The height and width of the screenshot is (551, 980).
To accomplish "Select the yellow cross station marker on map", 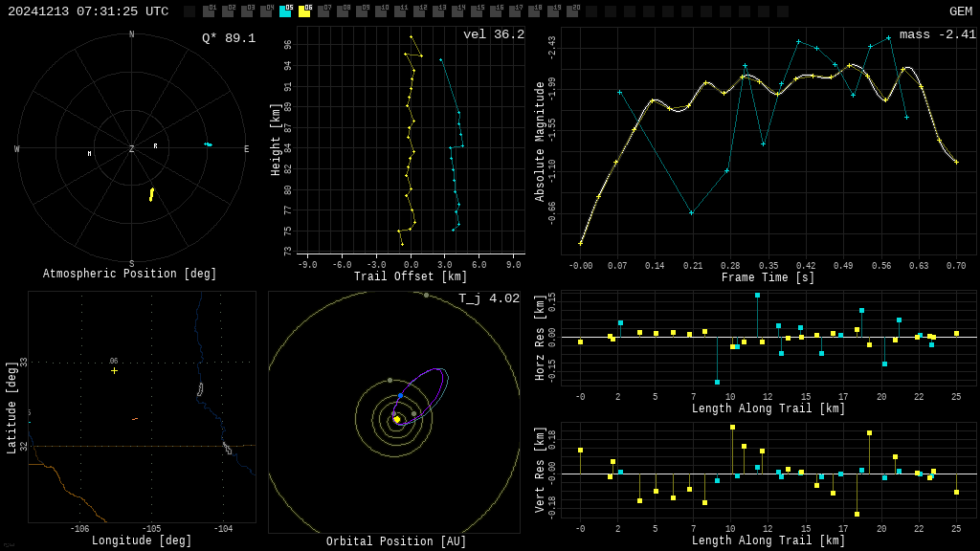I will pyautogui.click(x=114, y=370).
